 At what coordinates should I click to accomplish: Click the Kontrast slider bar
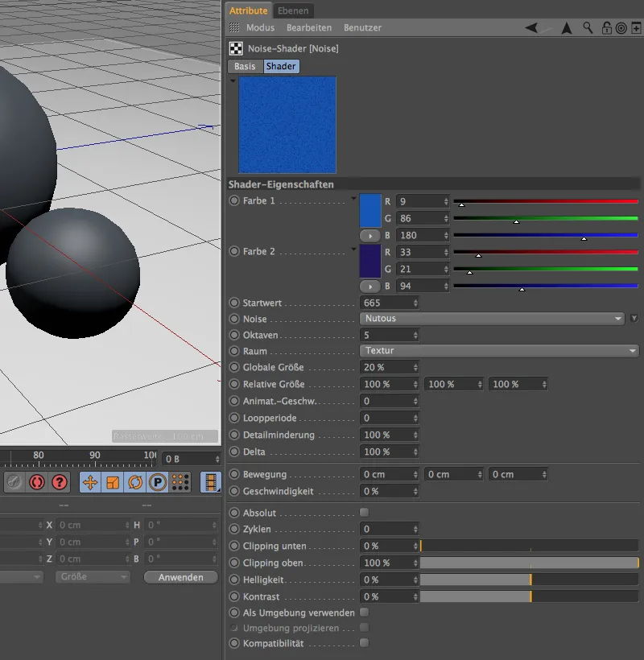(530, 596)
